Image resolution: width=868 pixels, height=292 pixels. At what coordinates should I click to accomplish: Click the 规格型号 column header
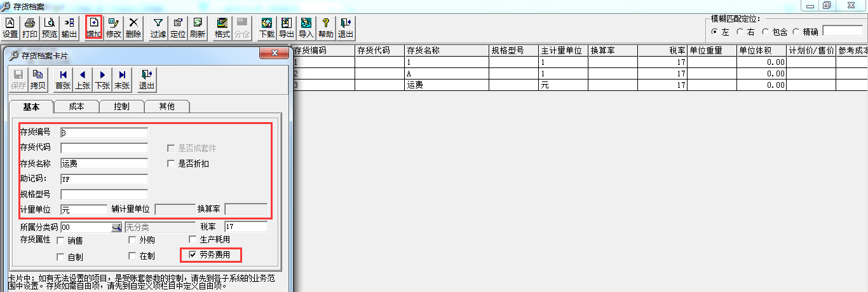pos(513,50)
